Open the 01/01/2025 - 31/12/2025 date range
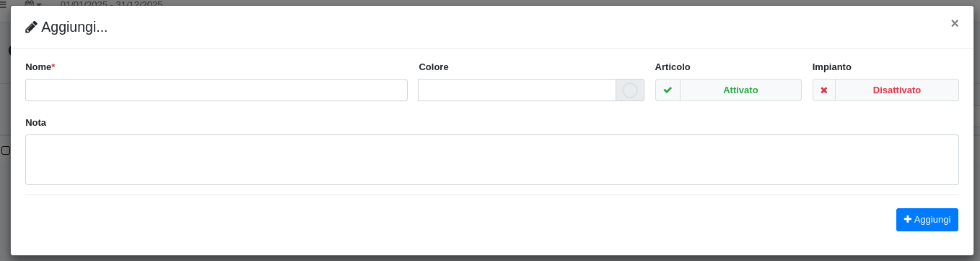 click(x=111, y=4)
